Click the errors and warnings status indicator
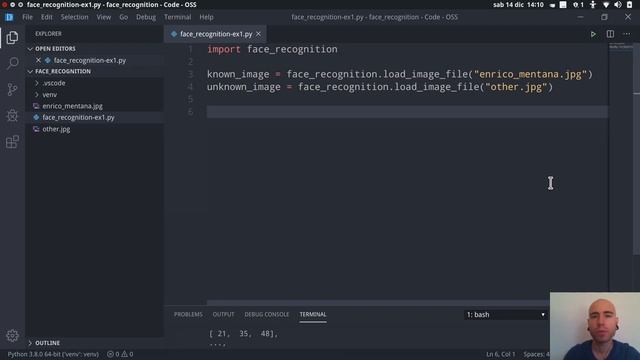The image size is (640, 360). click(120, 354)
